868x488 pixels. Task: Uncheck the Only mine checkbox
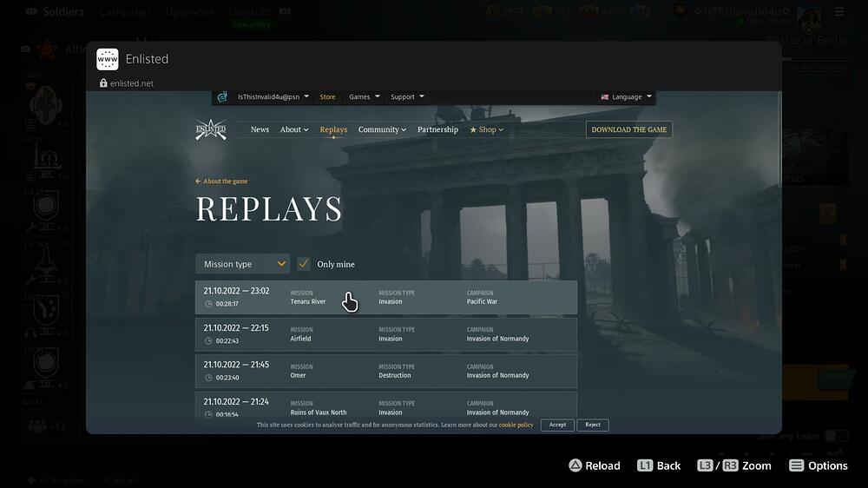click(303, 264)
